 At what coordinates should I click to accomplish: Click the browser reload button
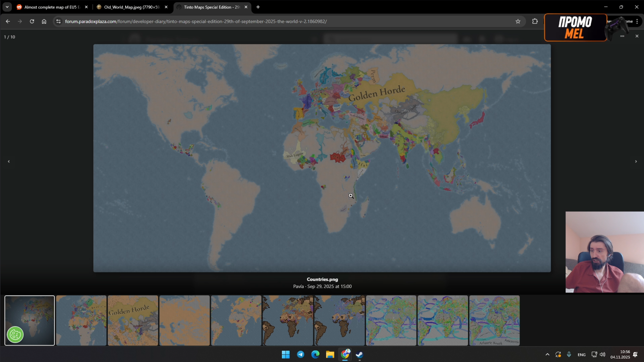[x=32, y=21]
